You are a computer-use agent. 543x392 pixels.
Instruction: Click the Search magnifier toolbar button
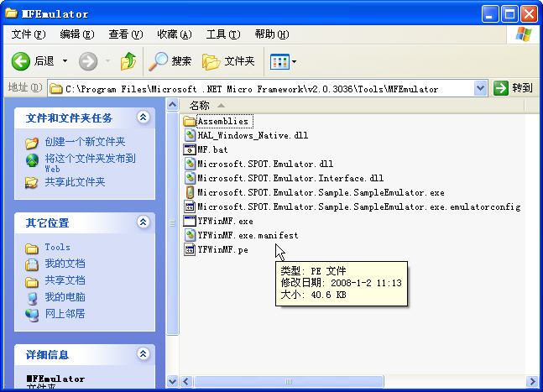(170, 61)
